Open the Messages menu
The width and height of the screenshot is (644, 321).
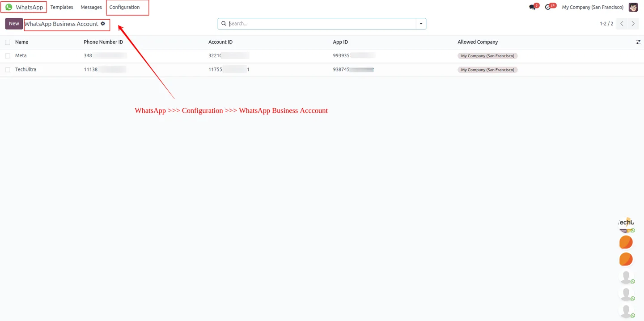pos(91,7)
